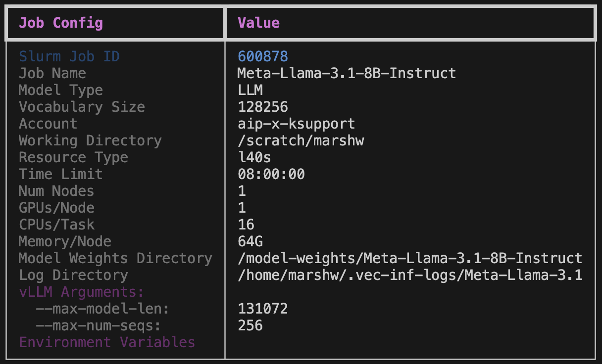Click the Num Nodes value '1'
This screenshot has height=364, width=602.
242,191
